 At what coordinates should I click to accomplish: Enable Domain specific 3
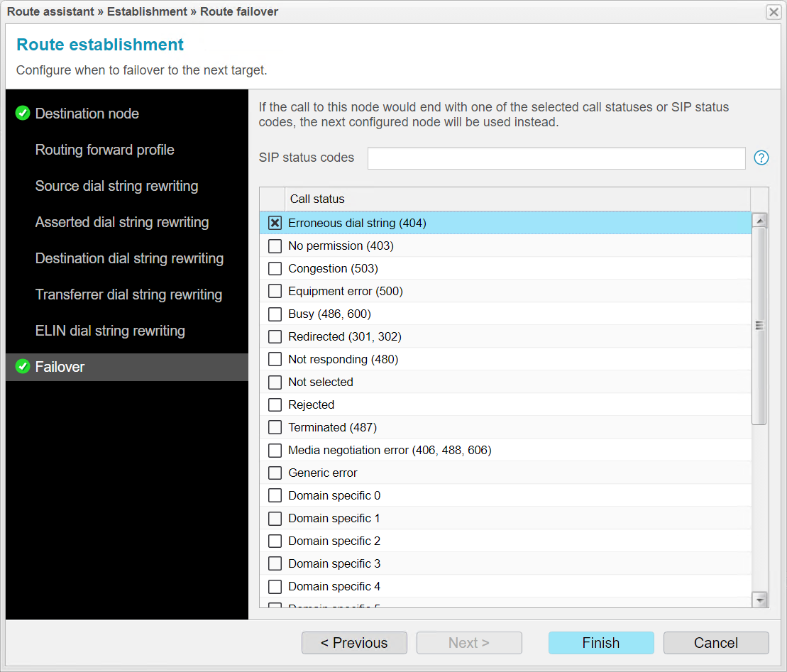pyautogui.click(x=275, y=563)
